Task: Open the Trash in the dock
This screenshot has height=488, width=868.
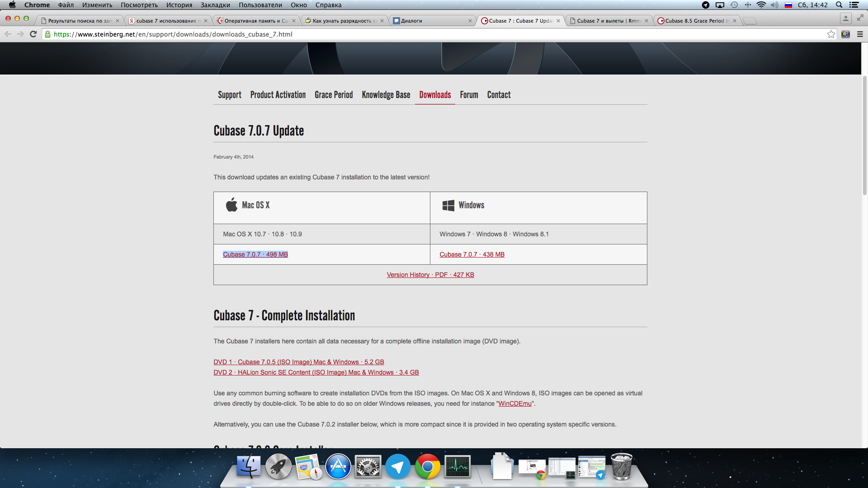Action: pos(622,467)
